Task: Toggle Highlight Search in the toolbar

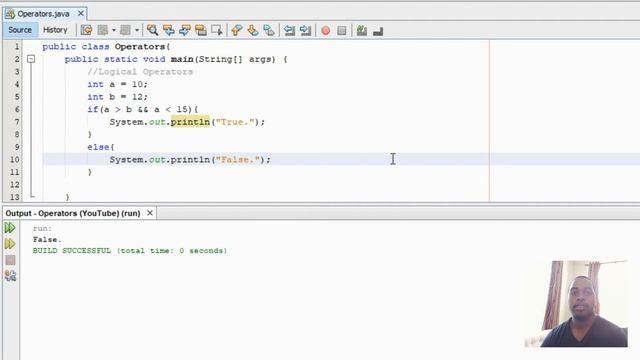Action: click(x=200, y=30)
